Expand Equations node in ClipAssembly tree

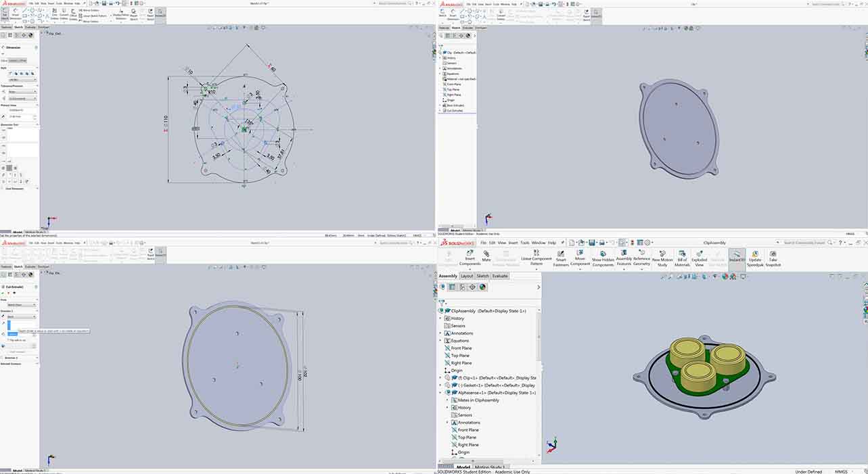click(x=440, y=341)
